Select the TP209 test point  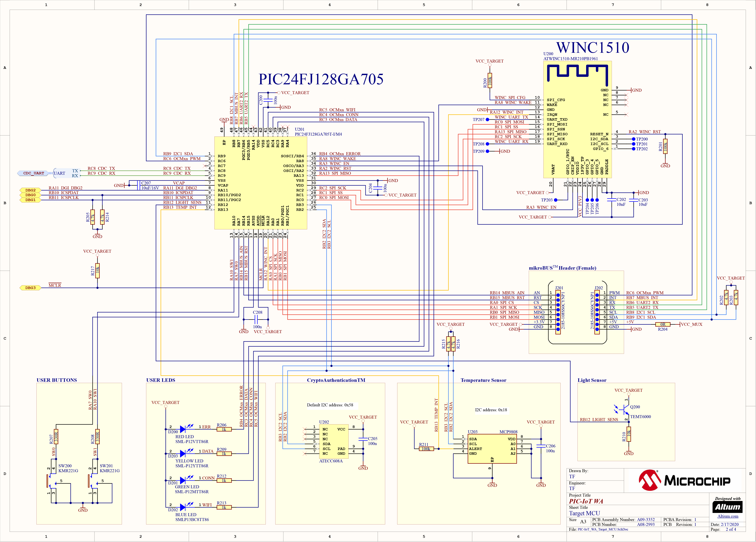pos(487,151)
